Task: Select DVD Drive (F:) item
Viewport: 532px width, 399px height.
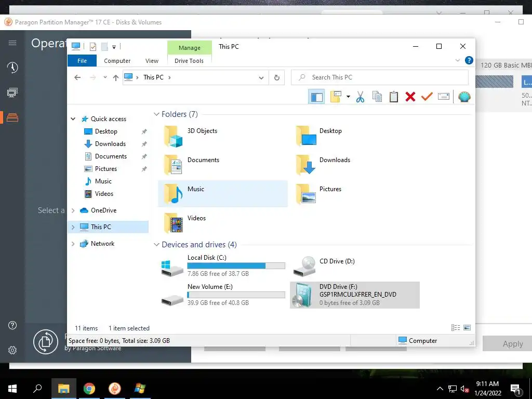Action: [x=354, y=295]
